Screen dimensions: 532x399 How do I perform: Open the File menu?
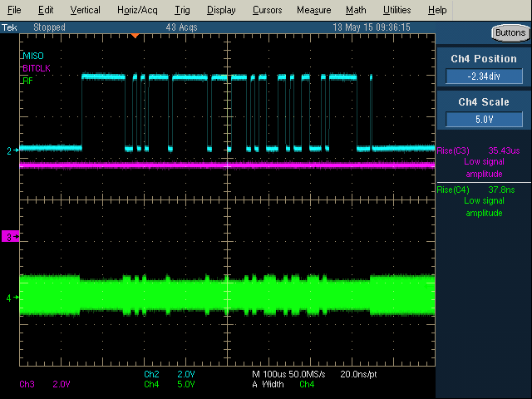(14, 10)
